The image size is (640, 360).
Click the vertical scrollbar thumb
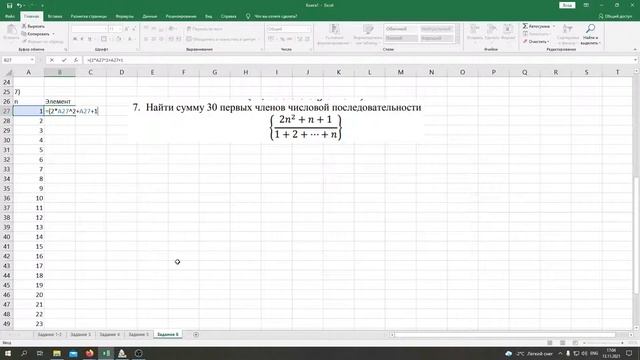(636, 236)
